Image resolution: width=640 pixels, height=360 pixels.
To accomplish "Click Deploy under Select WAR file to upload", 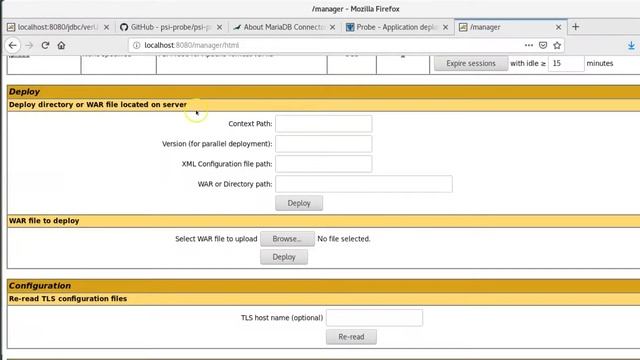I will (284, 257).
